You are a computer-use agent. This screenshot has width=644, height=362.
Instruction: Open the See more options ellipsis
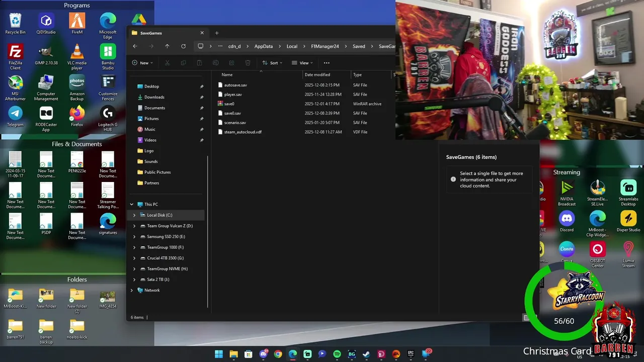[x=327, y=63]
